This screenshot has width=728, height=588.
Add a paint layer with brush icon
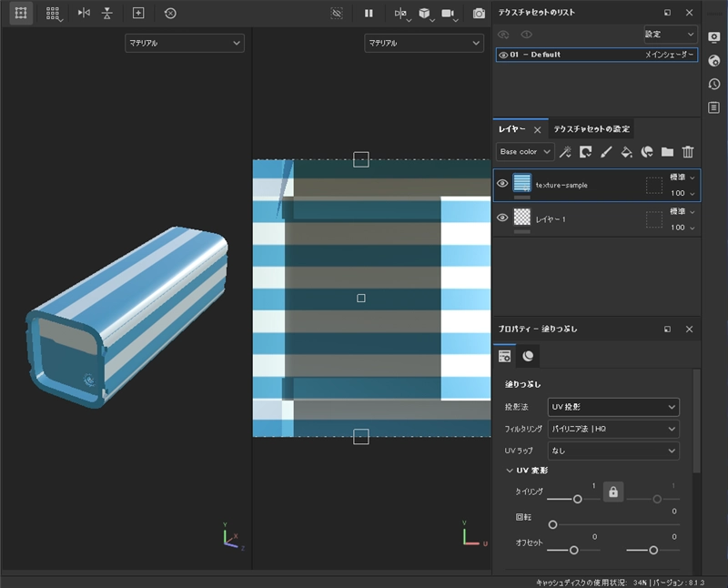[x=606, y=152]
